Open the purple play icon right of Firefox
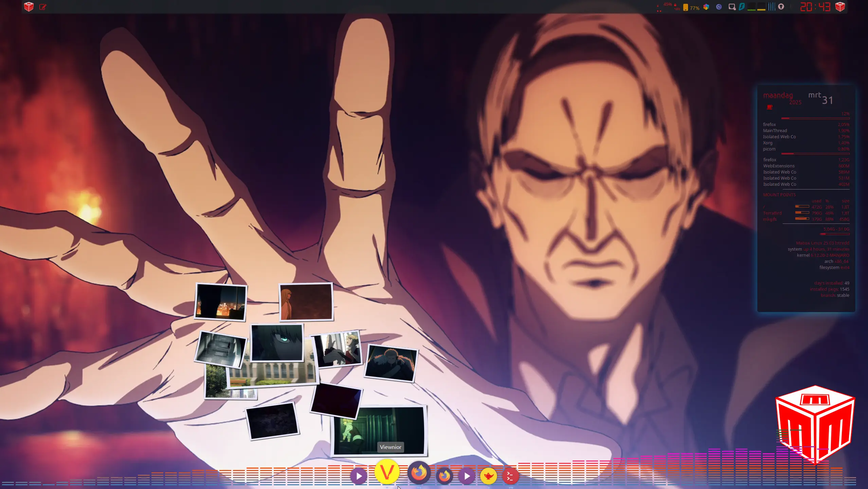The width and height of the screenshot is (868, 489). (x=467, y=476)
